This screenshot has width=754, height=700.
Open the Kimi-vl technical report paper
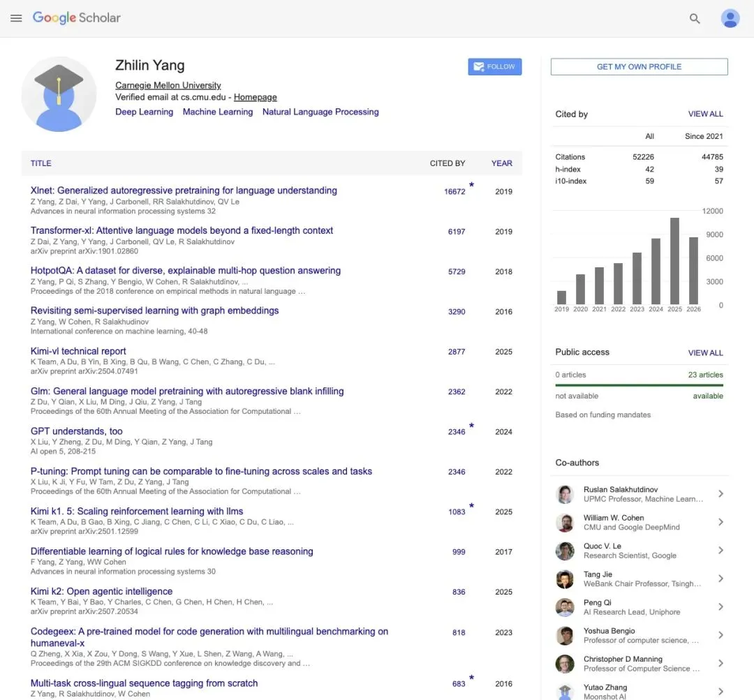point(78,351)
